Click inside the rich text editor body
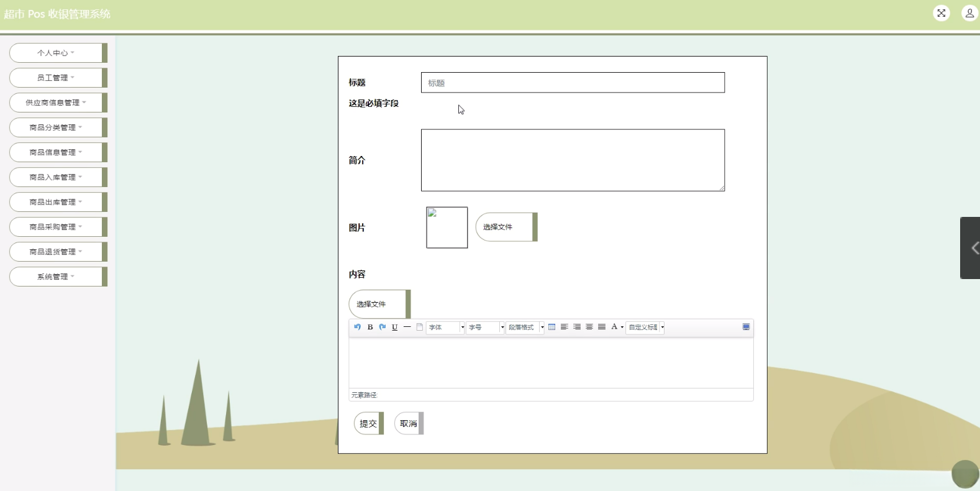This screenshot has height=491, width=980. (x=551, y=363)
